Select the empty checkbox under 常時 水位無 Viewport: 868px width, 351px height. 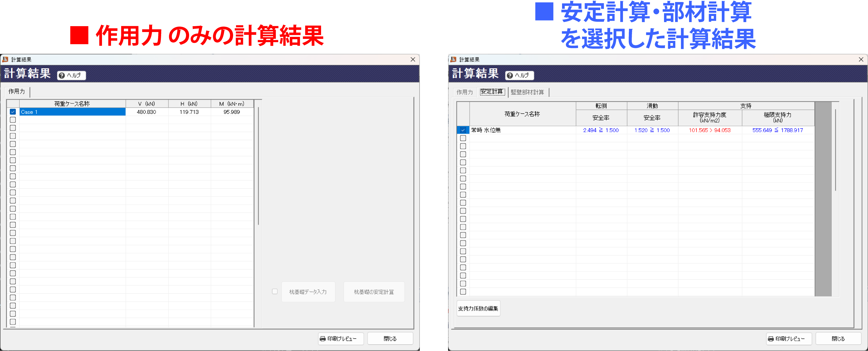pyautogui.click(x=463, y=138)
